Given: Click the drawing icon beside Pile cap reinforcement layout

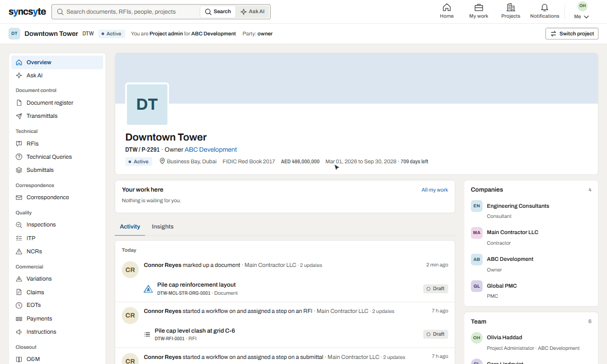Looking at the screenshot, I should (x=148, y=289).
